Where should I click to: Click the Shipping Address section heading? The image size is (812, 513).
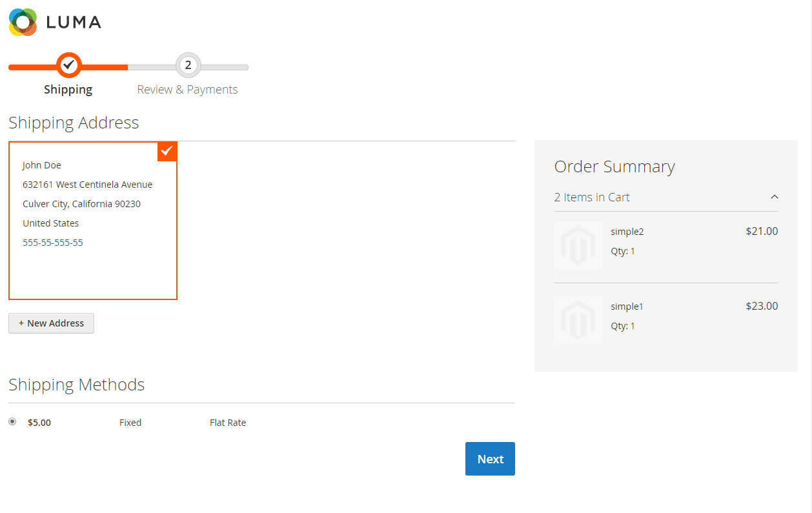pos(74,123)
